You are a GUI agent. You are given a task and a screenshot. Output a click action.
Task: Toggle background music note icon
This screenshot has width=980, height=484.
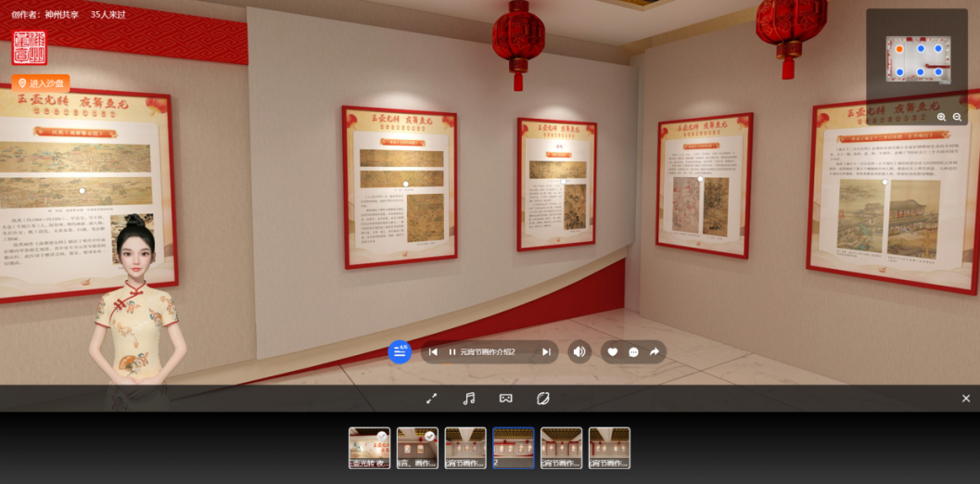[x=469, y=399]
